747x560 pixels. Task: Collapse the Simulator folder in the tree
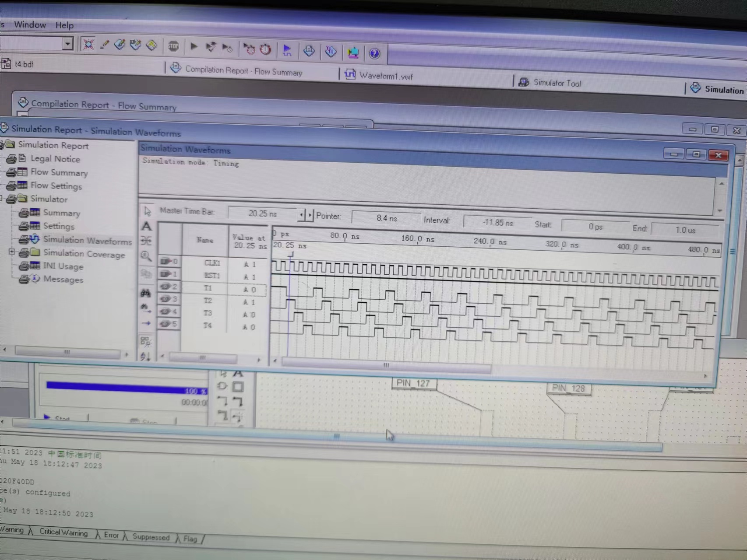click(1, 199)
